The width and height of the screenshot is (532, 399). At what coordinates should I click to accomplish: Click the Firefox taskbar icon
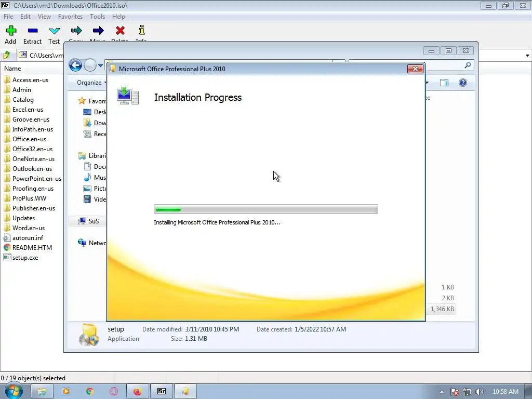[137, 392]
